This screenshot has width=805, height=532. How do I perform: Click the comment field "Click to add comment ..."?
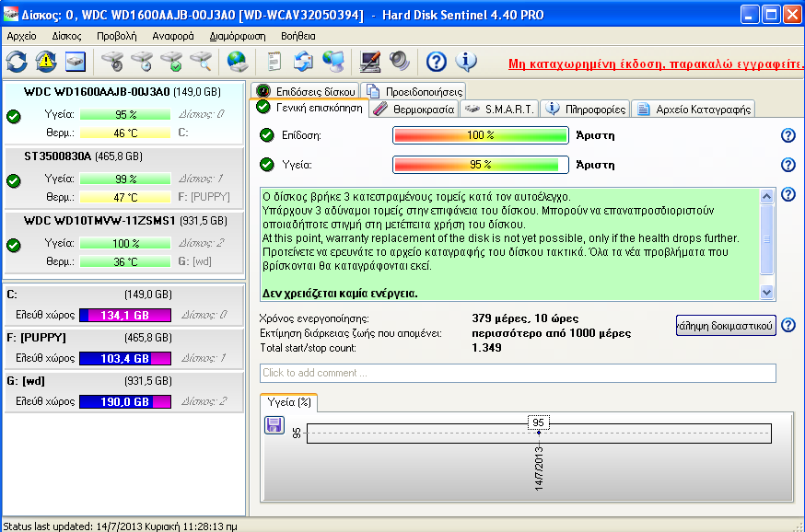518,373
